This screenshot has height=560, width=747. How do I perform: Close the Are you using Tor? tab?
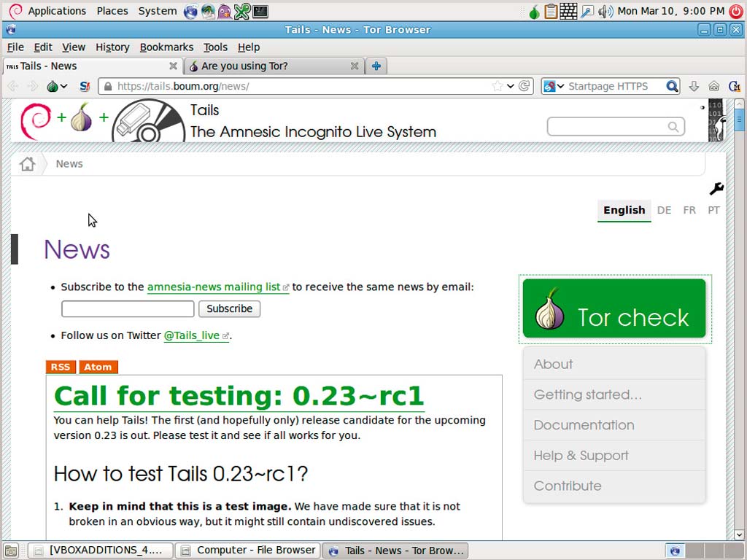click(x=355, y=66)
